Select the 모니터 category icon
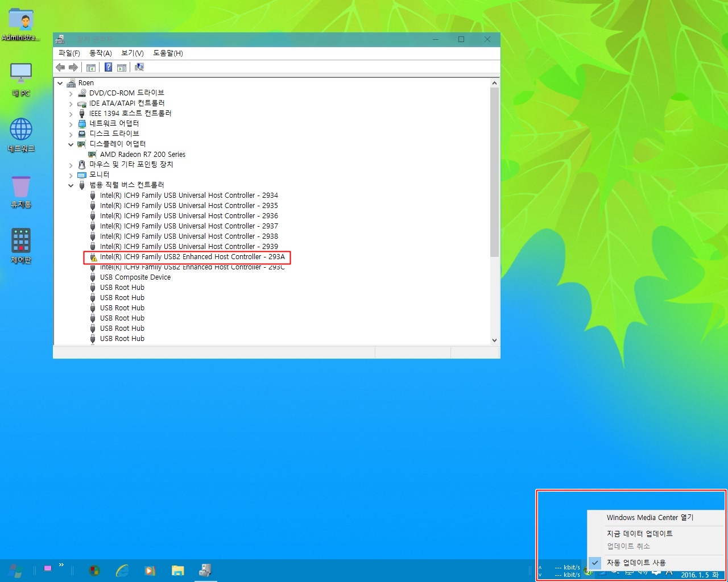This screenshot has height=582, width=728. [82, 175]
